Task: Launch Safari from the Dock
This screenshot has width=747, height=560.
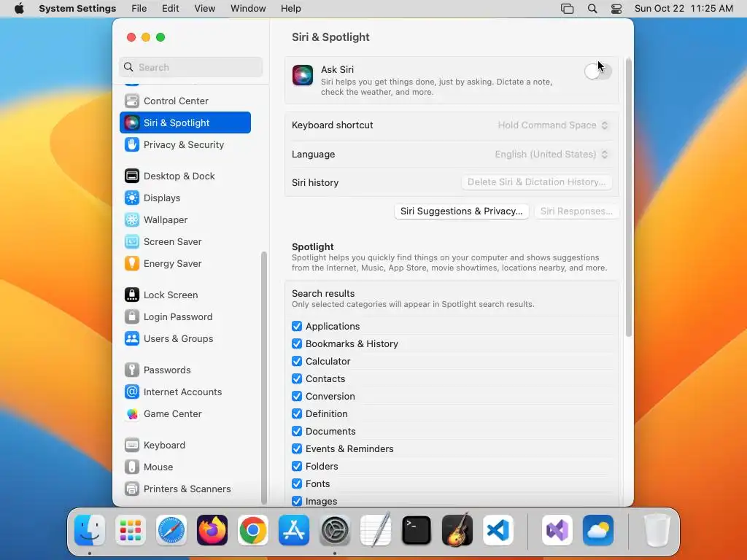Action: tap(171, 531)
